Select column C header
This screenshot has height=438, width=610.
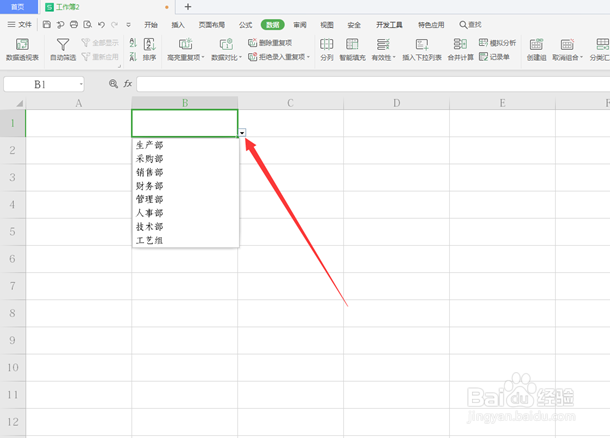291,103
